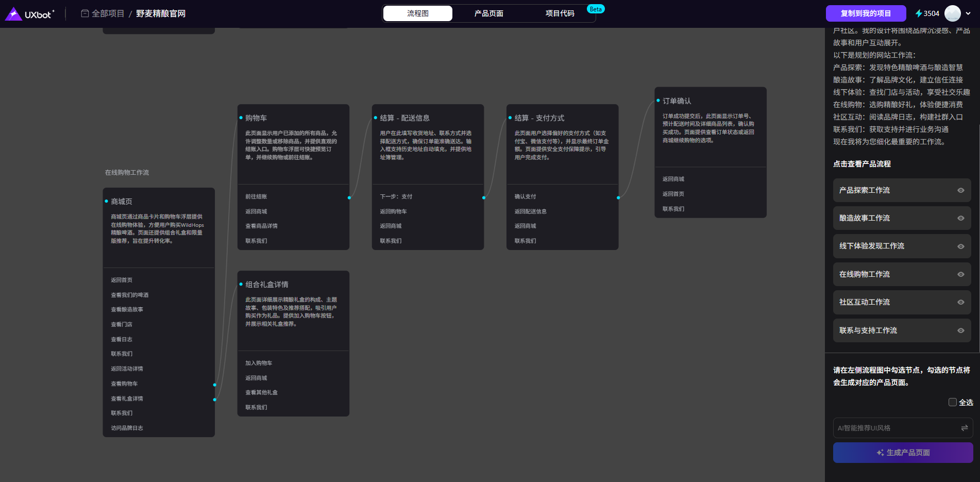Check the 全选 checkbox
The width and height of the screenshot is (980, 482).
952,402
